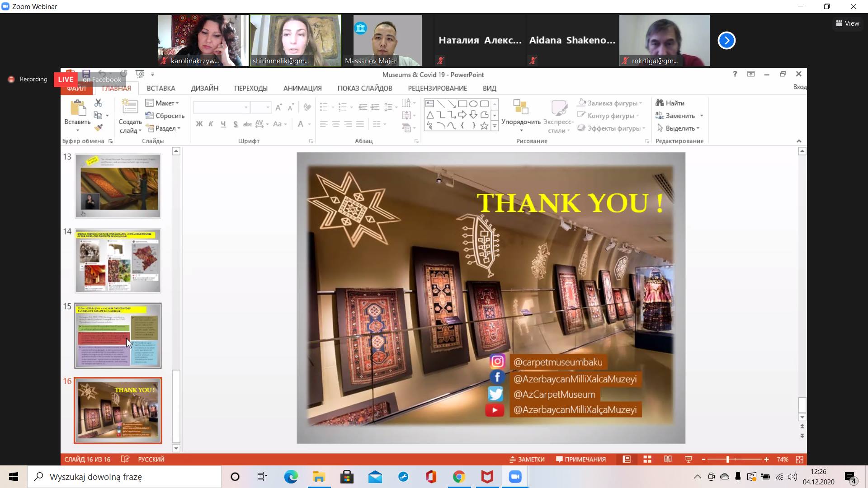The width and height of the screenshot is (868, 488).
Task: Toggle strikethrough (abc) formatting
Action: (x=247, y=124)
